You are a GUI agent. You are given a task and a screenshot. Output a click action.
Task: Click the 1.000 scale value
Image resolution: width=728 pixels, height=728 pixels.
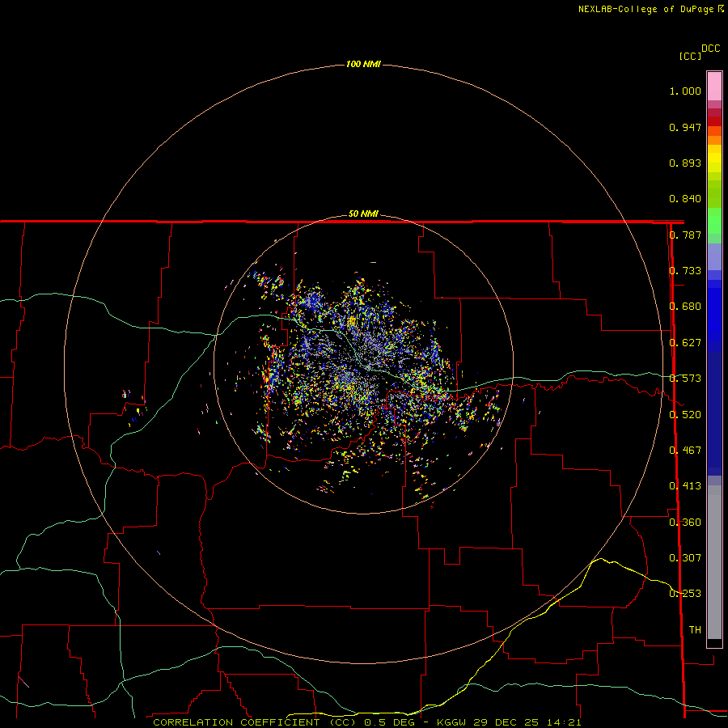tap(685, 91)
